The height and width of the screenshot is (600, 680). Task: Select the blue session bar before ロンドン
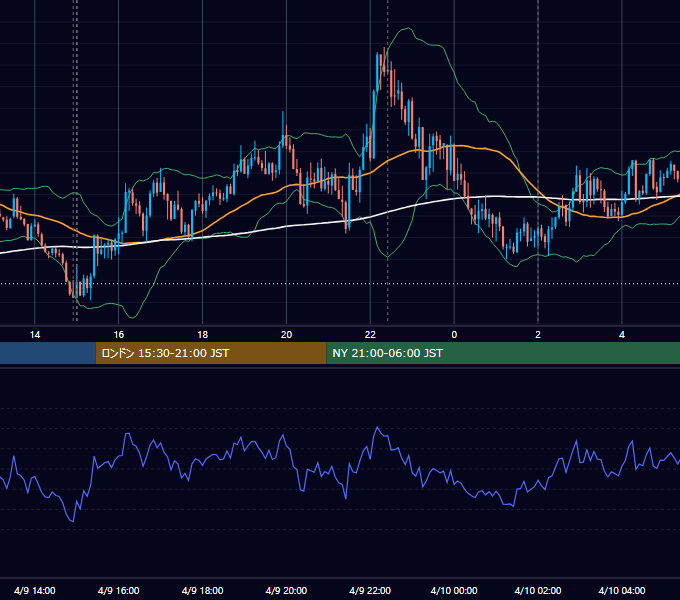(x=48, y=353)
